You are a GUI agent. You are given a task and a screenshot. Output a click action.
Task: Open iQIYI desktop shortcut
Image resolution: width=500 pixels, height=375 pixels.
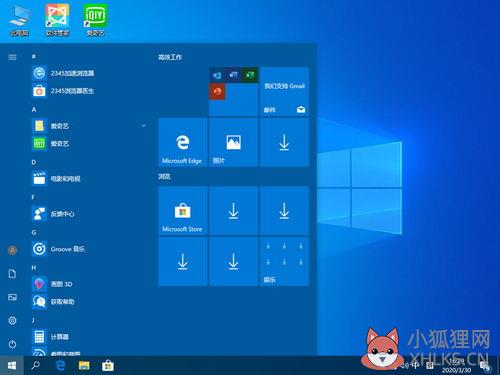point(95,20)
